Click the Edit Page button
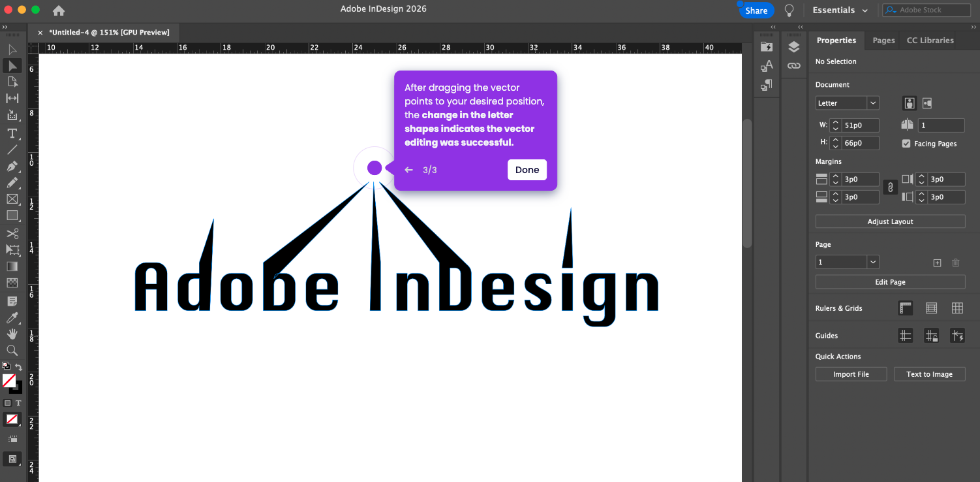 [890, 282]
